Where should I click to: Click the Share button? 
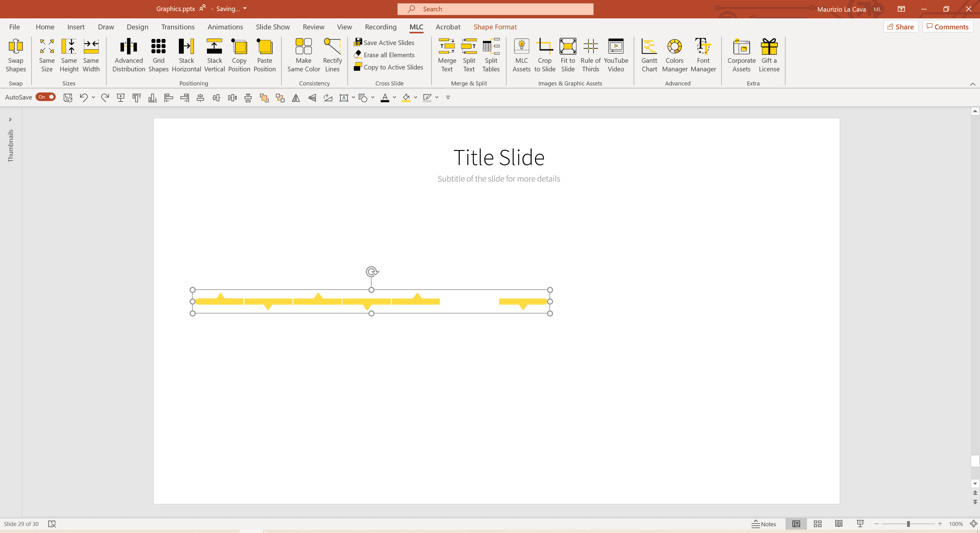900,27
